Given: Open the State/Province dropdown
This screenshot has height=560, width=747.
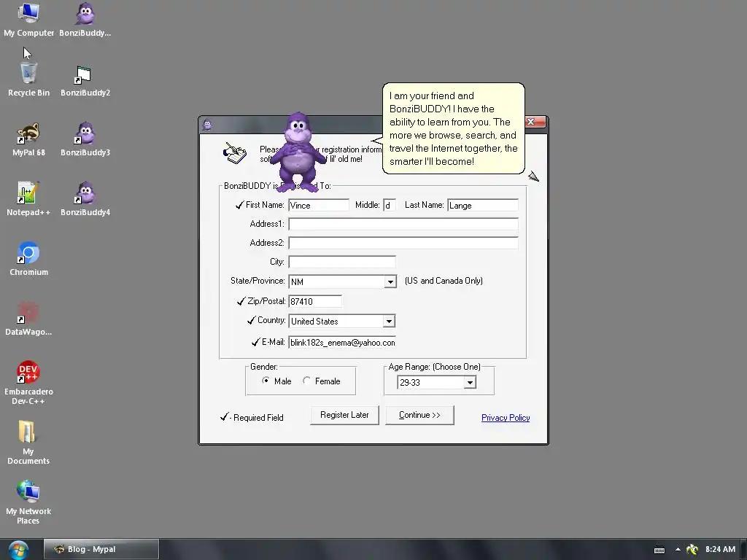Looking at the screenshot, I should 390,281.
